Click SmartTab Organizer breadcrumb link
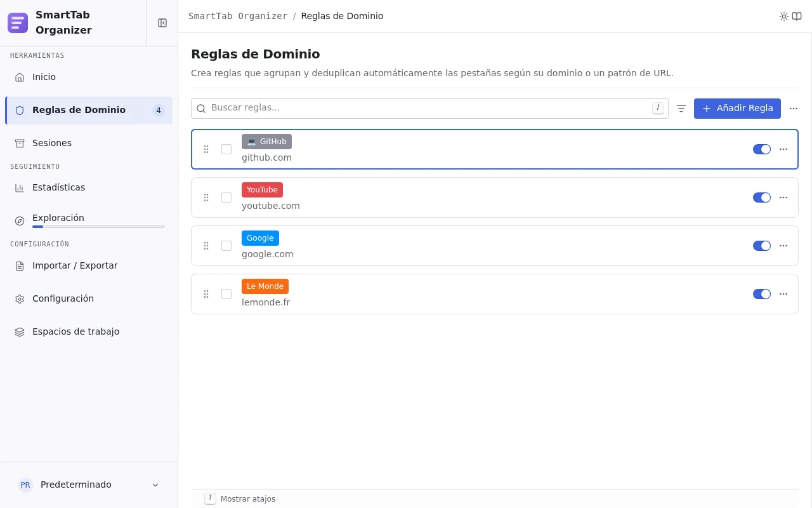The image size is (812, 508). pyautogui.click(x=238, y=16)
